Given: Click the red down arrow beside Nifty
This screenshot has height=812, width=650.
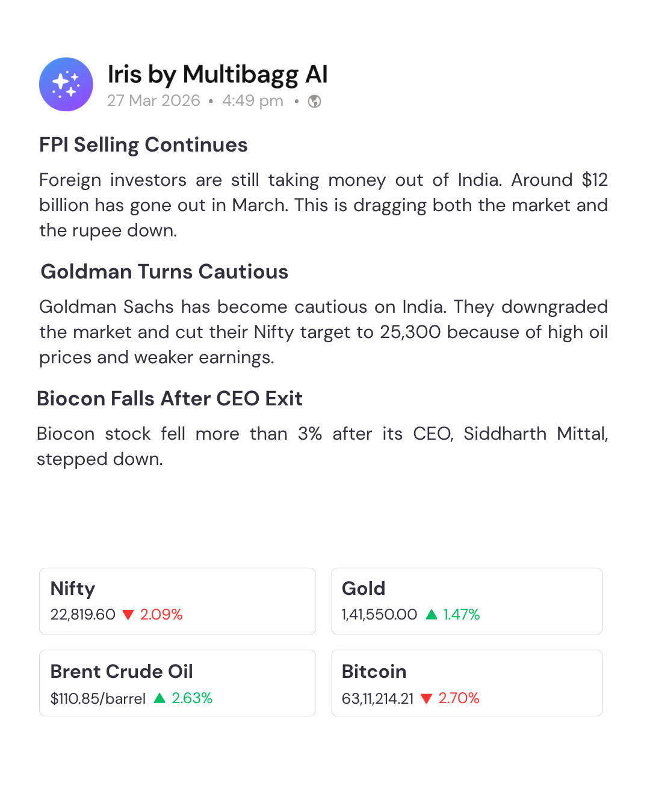Looking at the screenshot, I should pyautogui.click(x=128, y=615).
